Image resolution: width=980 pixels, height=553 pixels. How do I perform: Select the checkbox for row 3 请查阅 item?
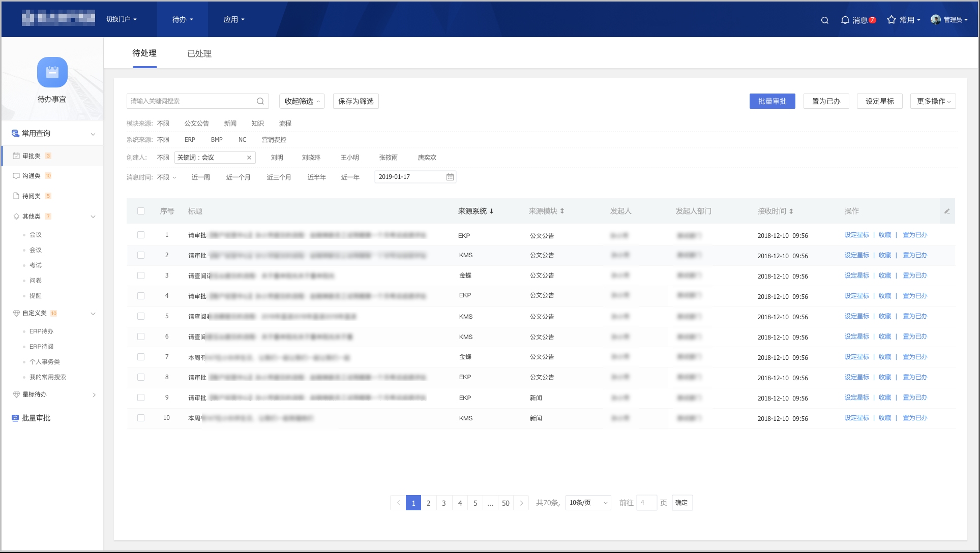click(141, 275)
